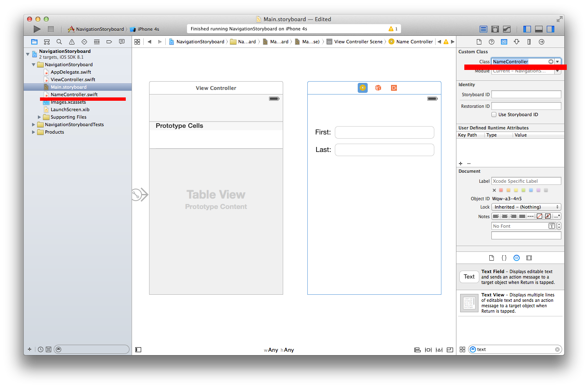Choose the green label color swatch
The width and height of the screenshot is (588, 388).
point(523,190)
